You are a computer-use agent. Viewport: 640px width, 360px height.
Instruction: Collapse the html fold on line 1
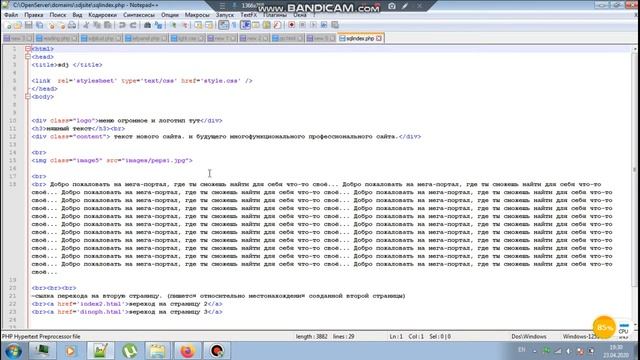28,49
